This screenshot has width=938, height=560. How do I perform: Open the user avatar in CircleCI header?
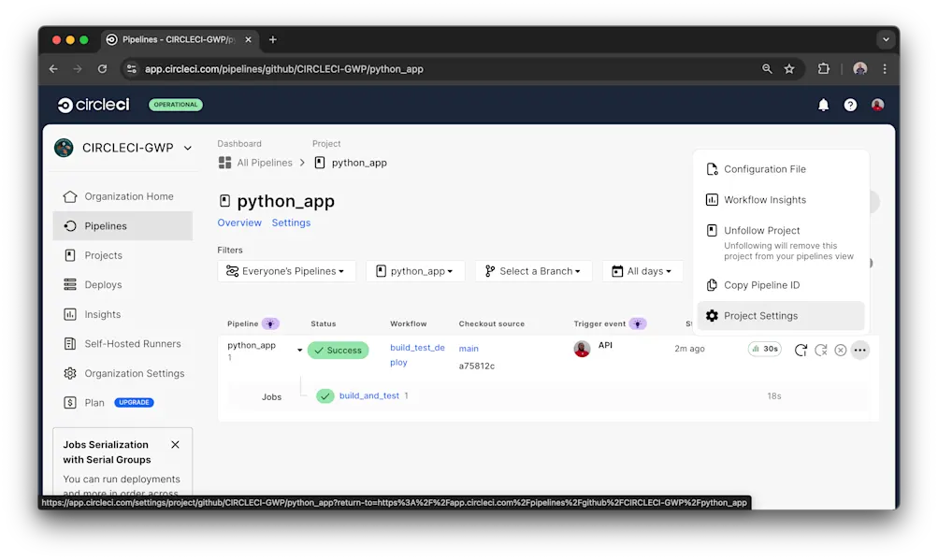point(877,105)
